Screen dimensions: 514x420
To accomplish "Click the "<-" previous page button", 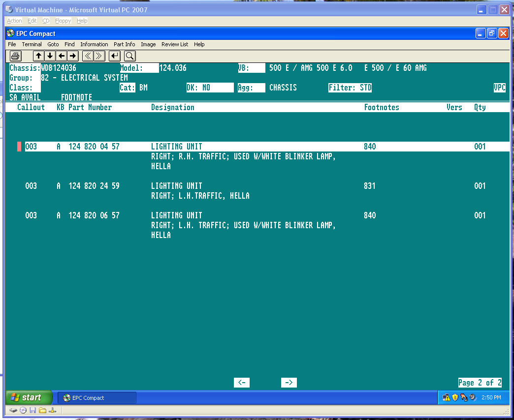I will point(241,383).
